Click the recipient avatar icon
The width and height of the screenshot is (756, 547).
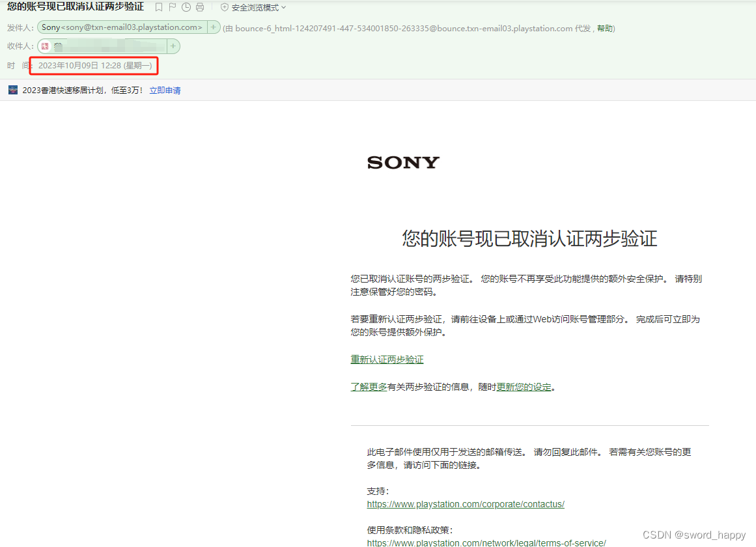45,46
